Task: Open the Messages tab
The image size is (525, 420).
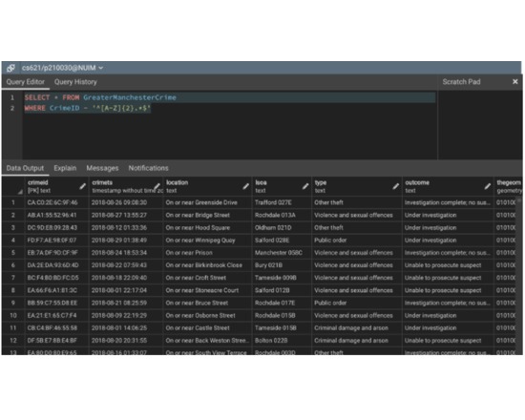Action: pos(102,168)
